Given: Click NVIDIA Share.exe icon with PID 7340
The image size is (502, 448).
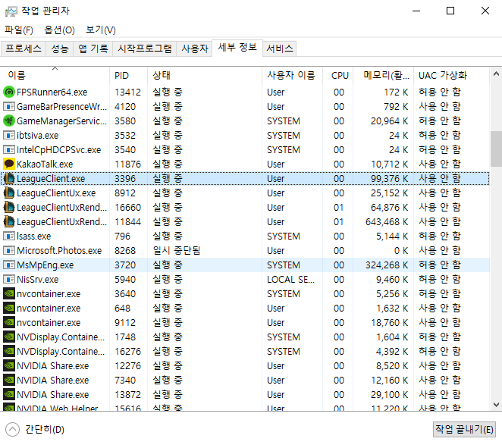Looking at the screenshot, I should coord(9,381).
